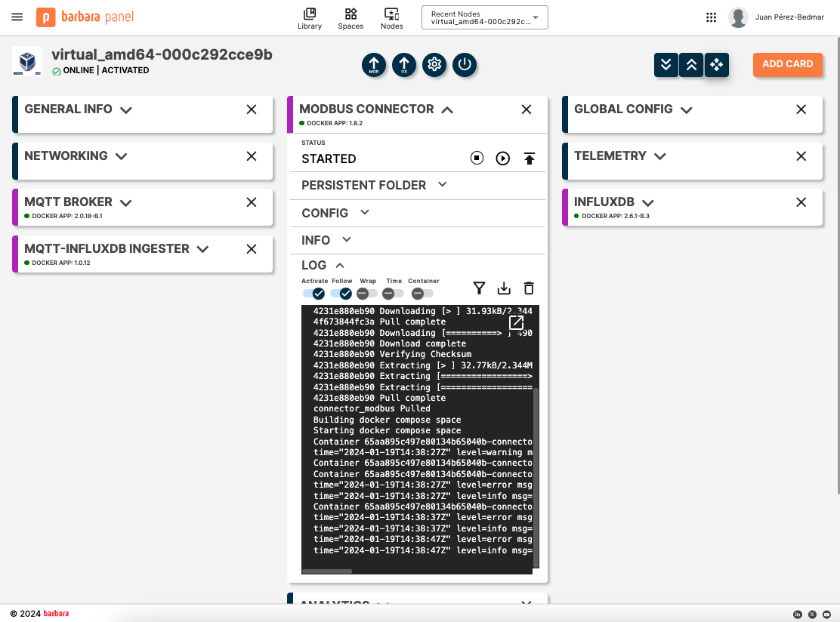Clear the log with trash icon
The image size is (840, 622).
[x=529, y=288]
